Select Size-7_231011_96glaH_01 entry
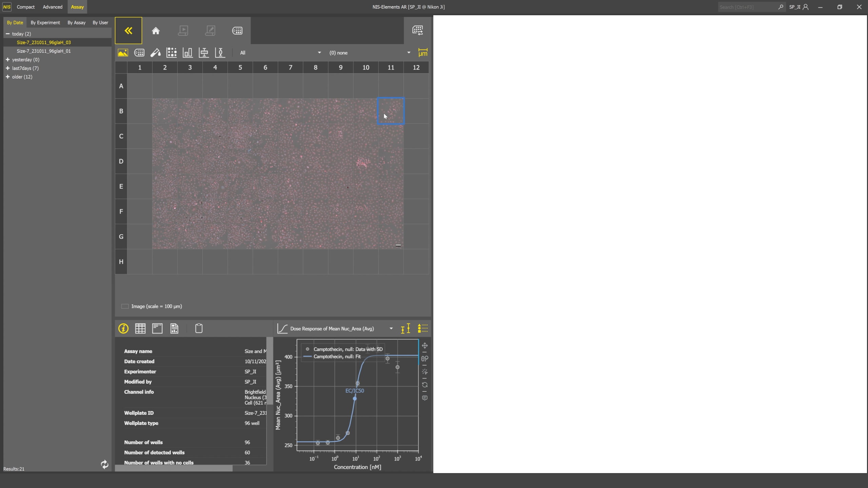This screenshot has width=868, height=488. 44,51
